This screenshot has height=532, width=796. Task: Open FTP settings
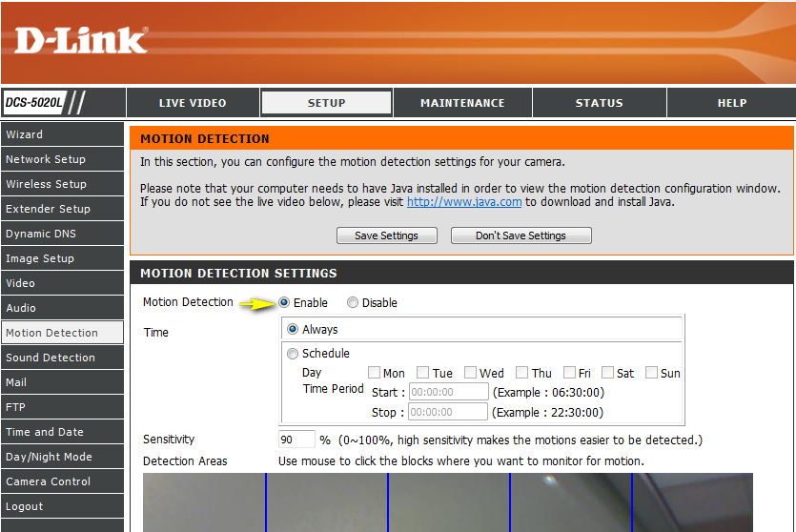tap(63, 407)
